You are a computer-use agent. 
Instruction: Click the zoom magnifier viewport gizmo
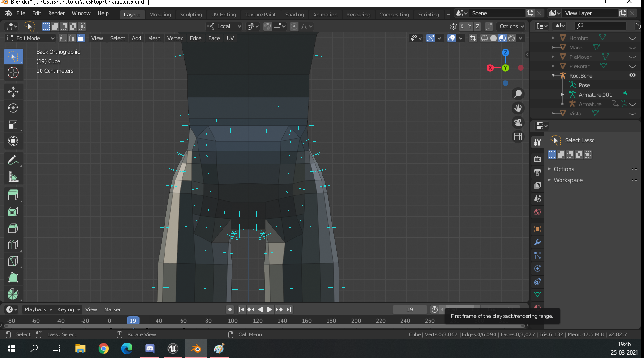pyautogui.click(x=518, y=94)
